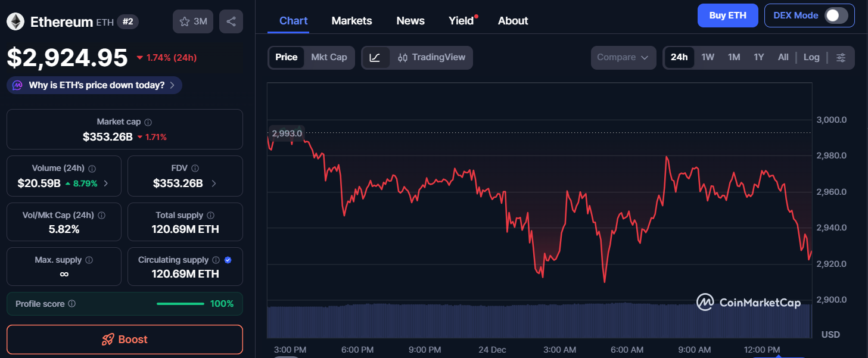This screenshot has width=868, height=358.
Task: Expand FDV details chevron
Action: point(214,183)
